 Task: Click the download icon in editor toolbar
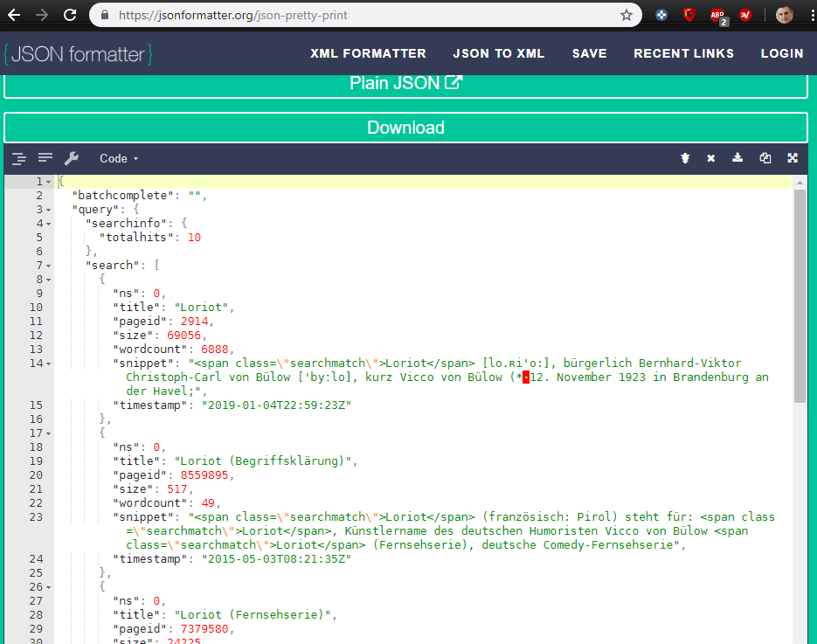(x=737, y=158)
